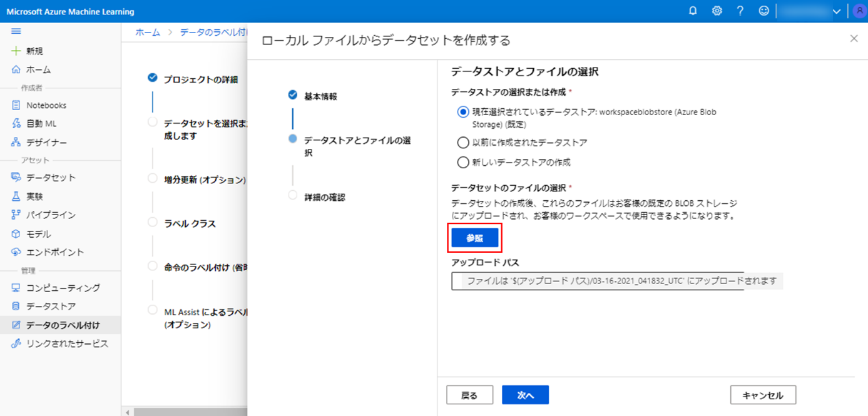Click the リンクされたサービス link icon

pos(16,344)
